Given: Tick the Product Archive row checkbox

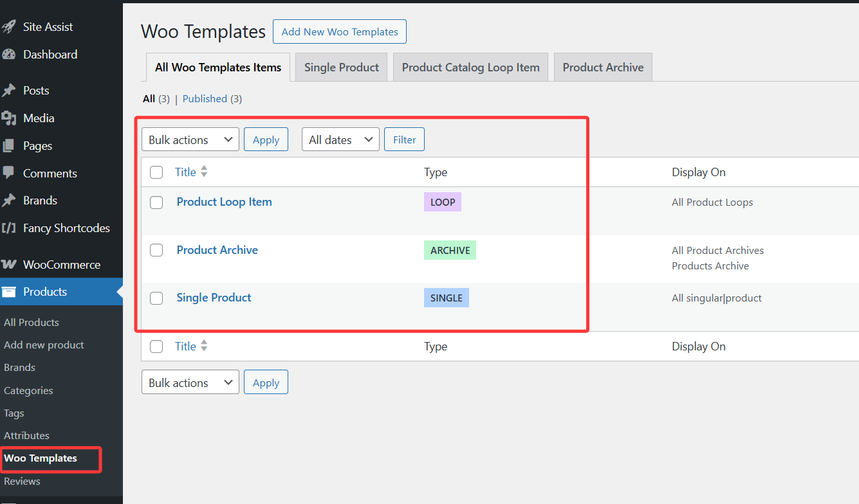Looking at the screenshot, I should (x=156, y=250).
